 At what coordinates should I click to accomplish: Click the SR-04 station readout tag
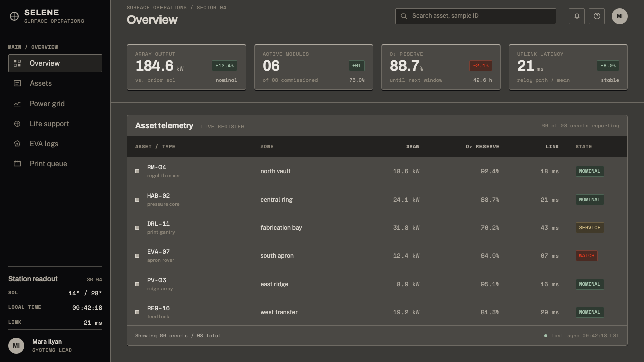tap(95, 280)
